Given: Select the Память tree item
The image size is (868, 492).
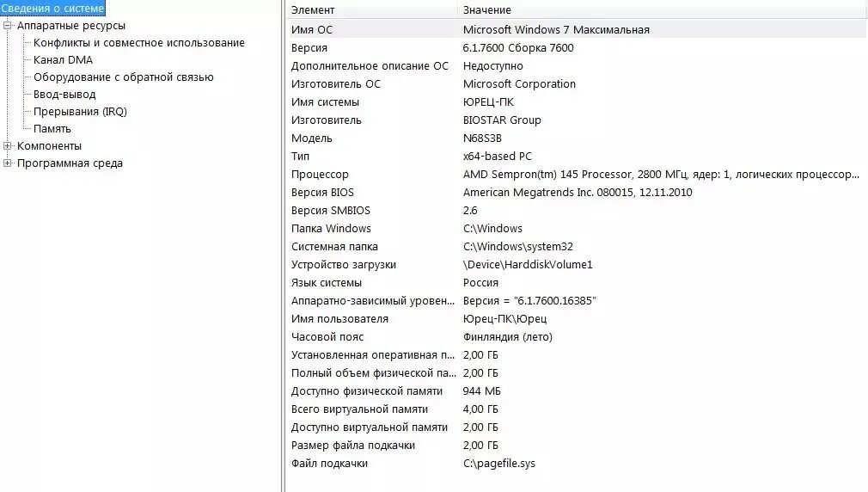Looking at the screenshot, I should [x=52, y=129].
